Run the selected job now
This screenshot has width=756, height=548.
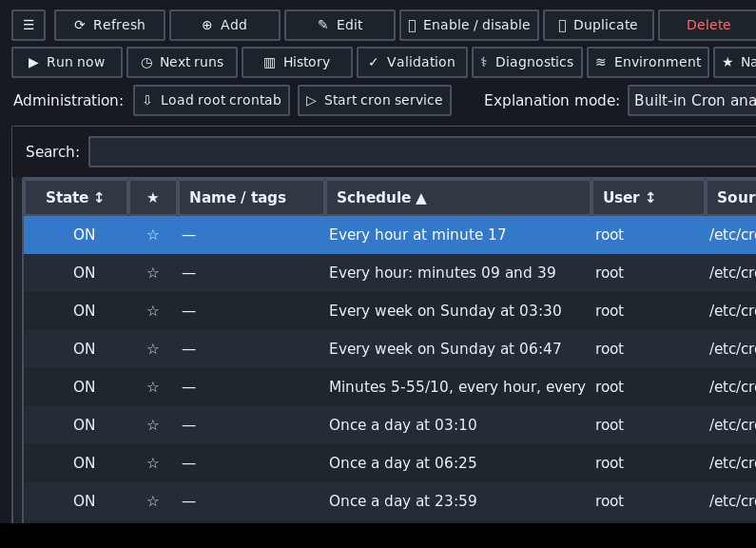point(67,62)
